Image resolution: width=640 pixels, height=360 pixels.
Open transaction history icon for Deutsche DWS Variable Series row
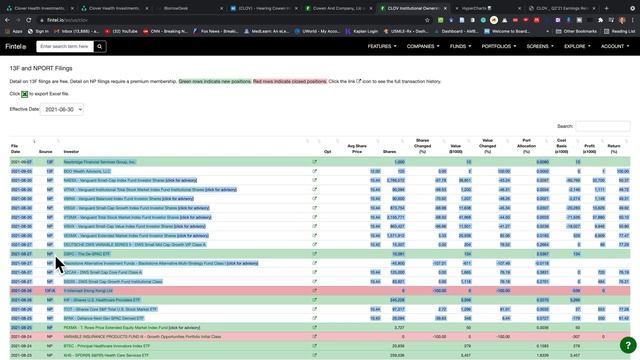point(314,244)
